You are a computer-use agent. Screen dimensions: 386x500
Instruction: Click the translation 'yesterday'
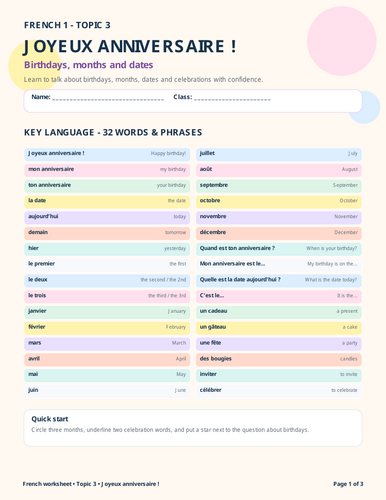(175, 248)
